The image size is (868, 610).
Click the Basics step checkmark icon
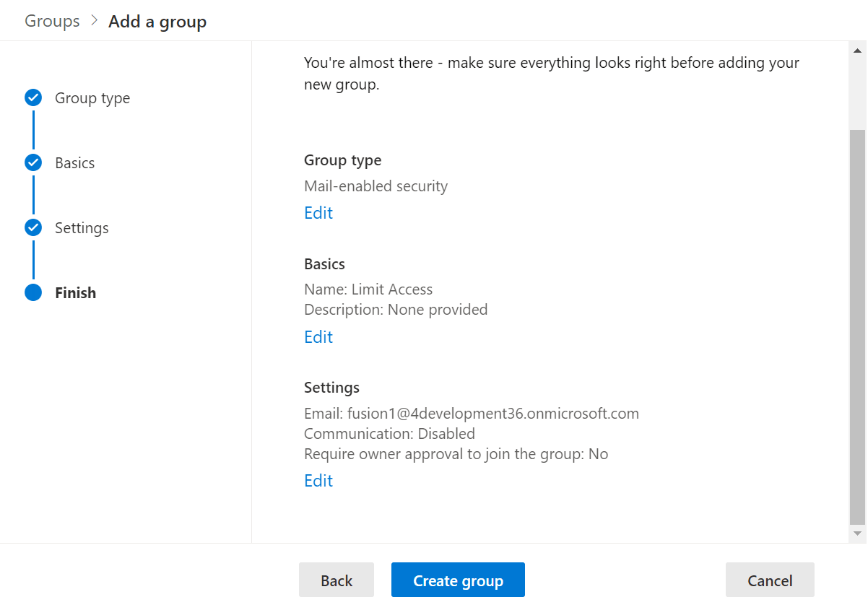(x=33, y=162)
